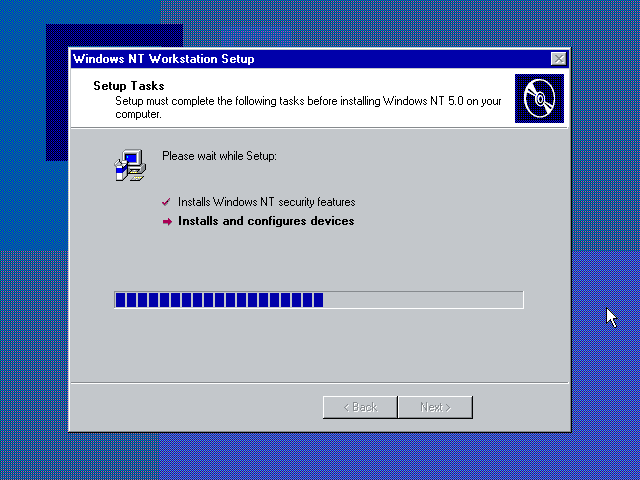Close the Windows NT Workstation Setup dialog

pyautogui.click(x=558, y=59)
